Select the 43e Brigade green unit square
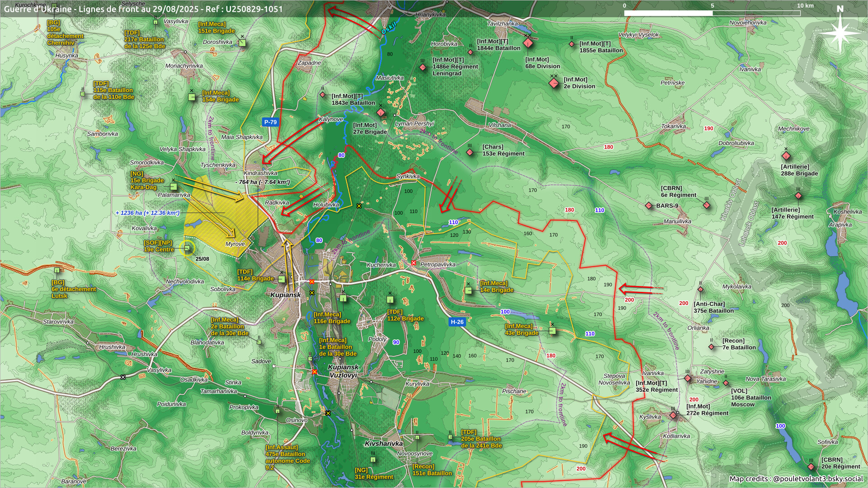The image size is (868, 488). click(x=552, y=331)
